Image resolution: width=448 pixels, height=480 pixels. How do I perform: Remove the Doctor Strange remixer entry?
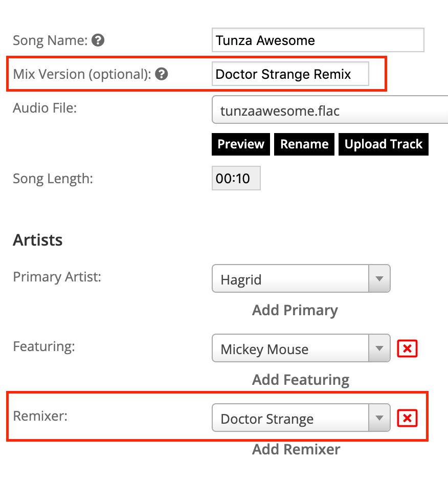click(407, 418)
